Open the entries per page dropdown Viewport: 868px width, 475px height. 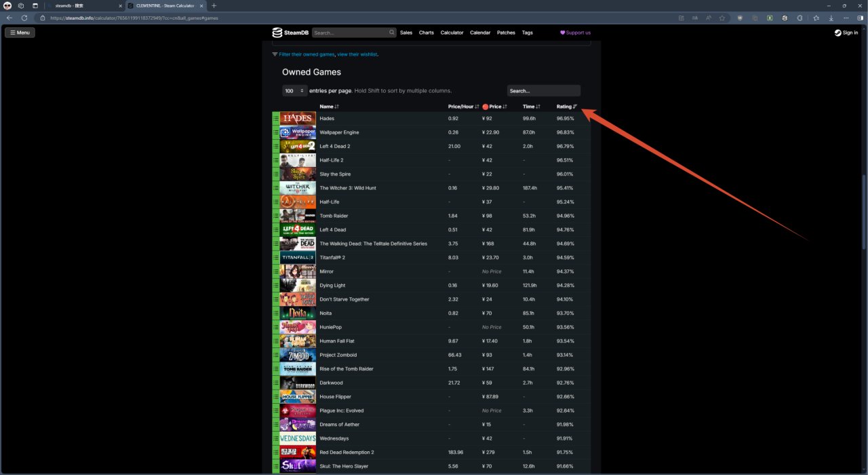[x=294, y=90]
